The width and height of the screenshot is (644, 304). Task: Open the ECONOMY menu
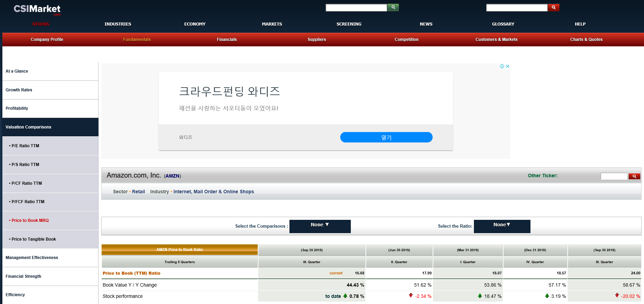[195, 24]
